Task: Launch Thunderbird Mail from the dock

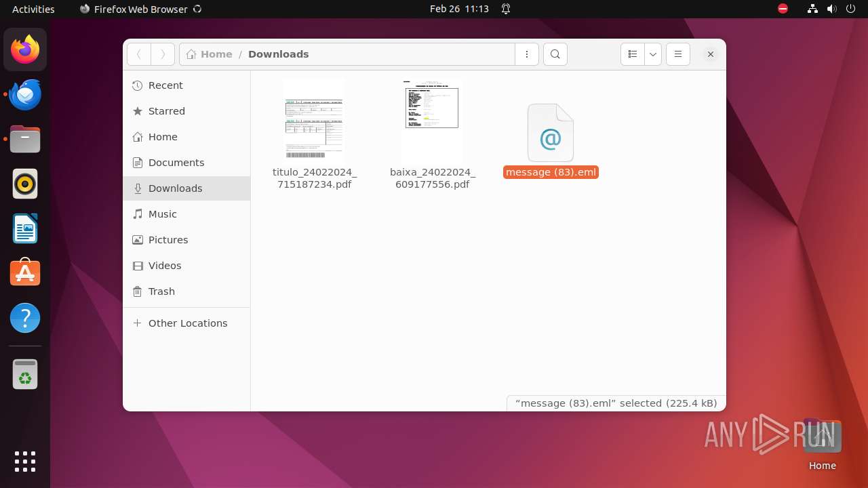Action: (x=25, y=95)
